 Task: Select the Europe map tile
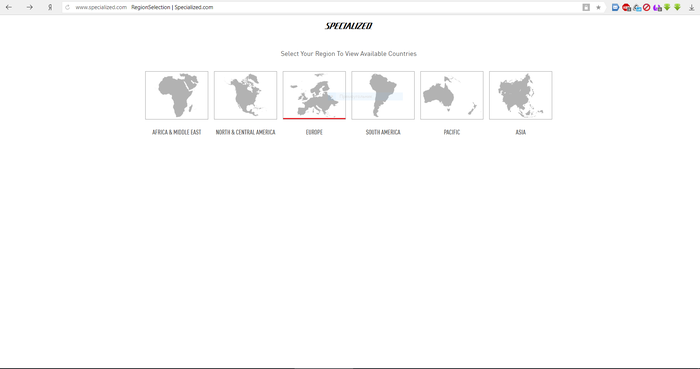(x=314, y=95)
